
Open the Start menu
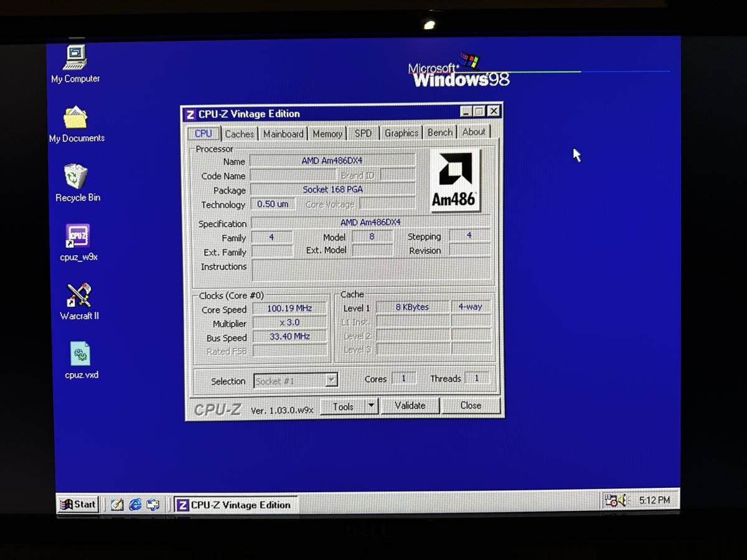tap(78, 504)
